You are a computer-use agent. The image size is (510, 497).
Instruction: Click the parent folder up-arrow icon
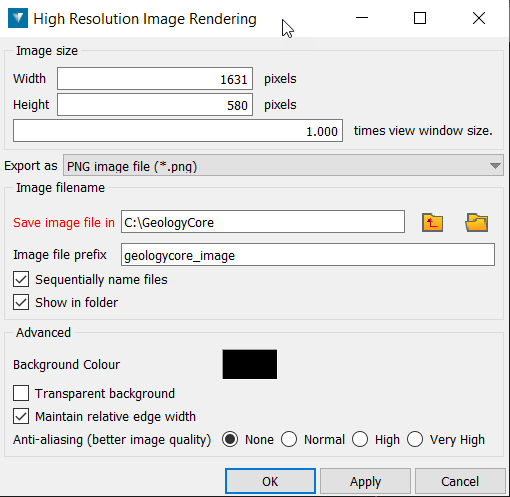click(432, 222)
